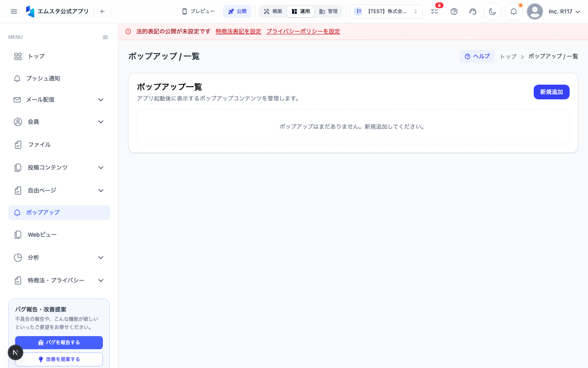588x368 pixels.
Task: Toggle dark mode with the moon icon
Action: click(x=492, y=11)
